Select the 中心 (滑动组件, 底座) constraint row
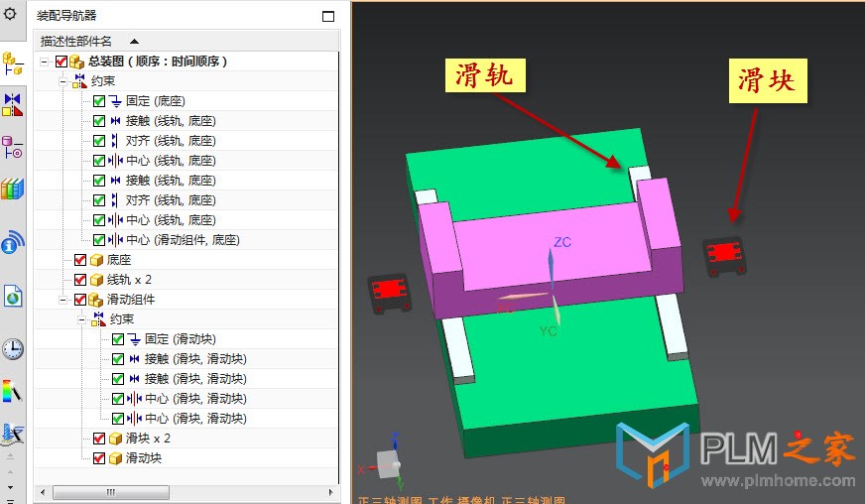The height and width of the screenshot is (504, 865). (x=187, y=240)
